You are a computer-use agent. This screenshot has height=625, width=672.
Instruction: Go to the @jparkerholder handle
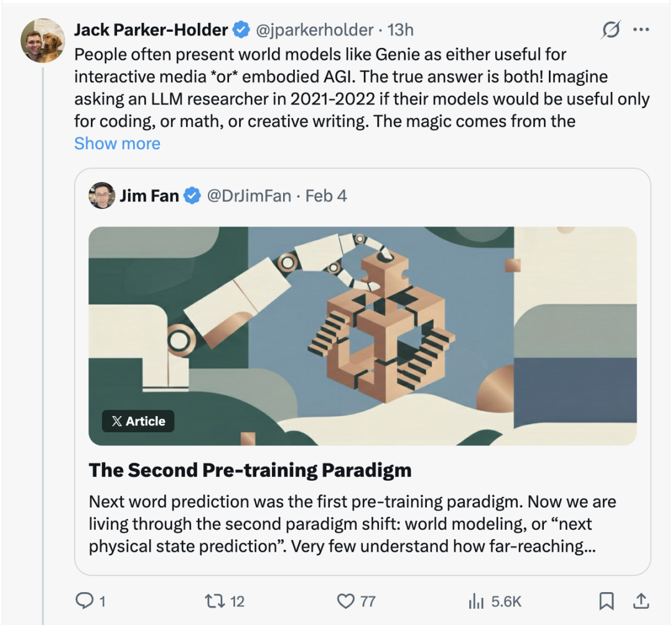[x=315, y=30]
